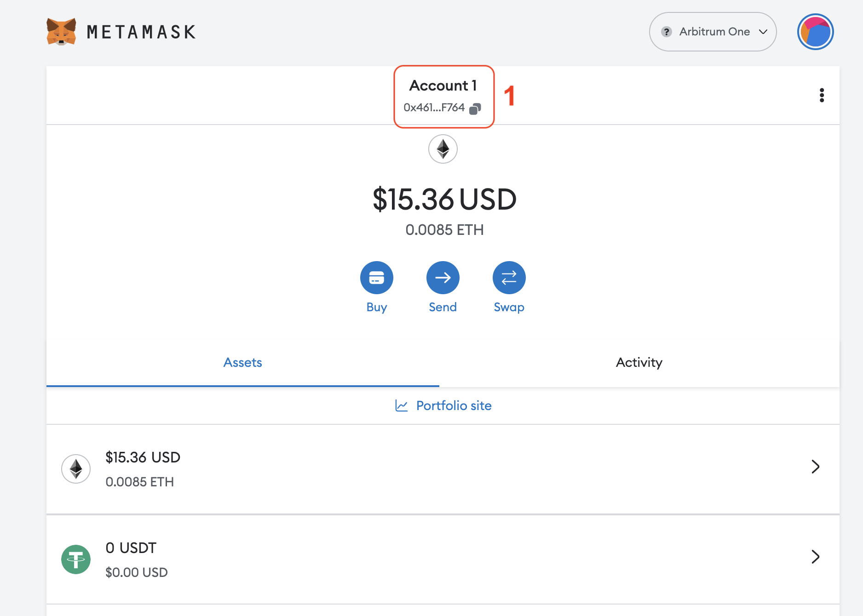Copy the account address using copy icon

(475, 108)
